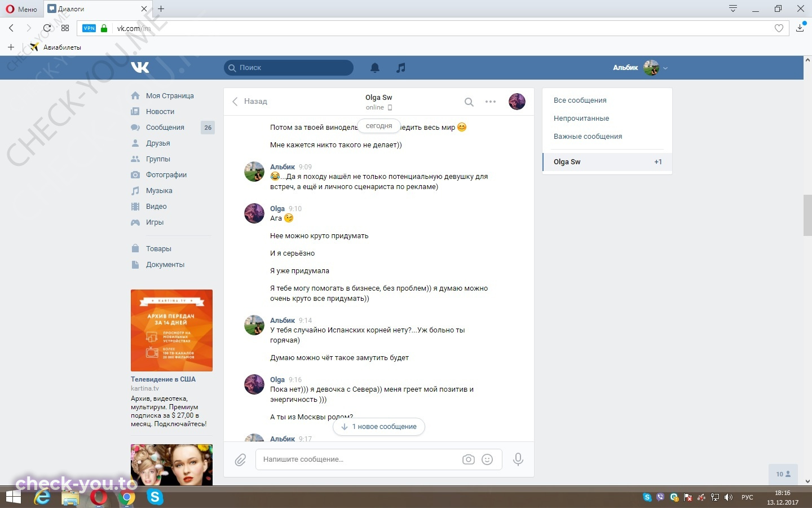Open the music note player icon
Screen dimensions: 812x508
point(401,68)
